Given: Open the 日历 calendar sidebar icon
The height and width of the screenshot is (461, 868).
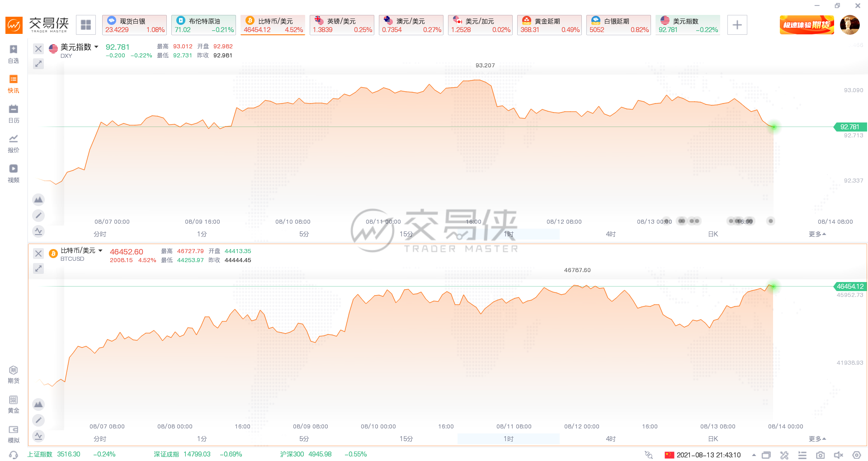Looking at the screenshot, I should (14, 113).
